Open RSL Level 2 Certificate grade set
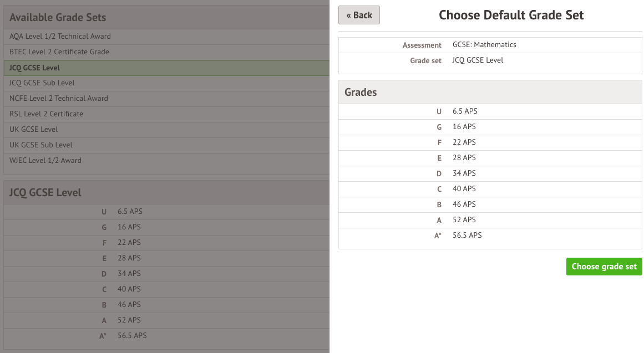 click(166, 114)
